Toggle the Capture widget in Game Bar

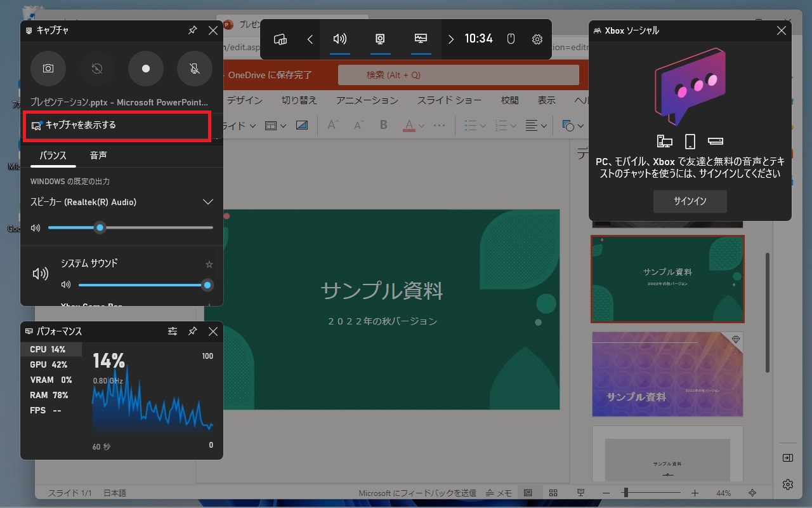coord(380,39)
